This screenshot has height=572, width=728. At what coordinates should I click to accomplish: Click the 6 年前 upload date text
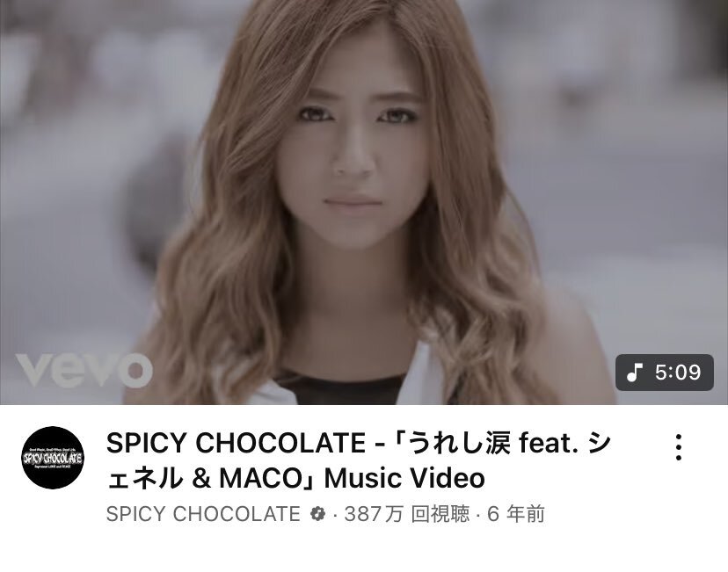tap(515, 514)
